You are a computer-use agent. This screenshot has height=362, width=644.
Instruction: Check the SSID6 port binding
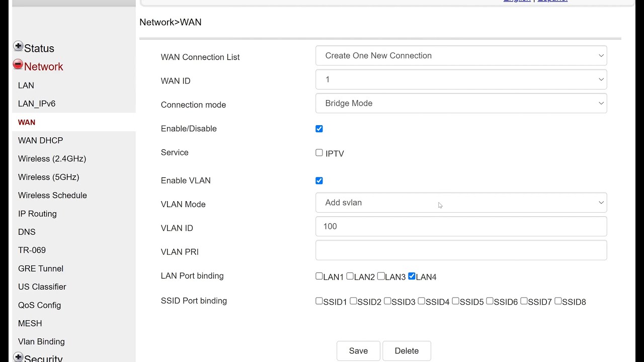[x=490, y=301]
